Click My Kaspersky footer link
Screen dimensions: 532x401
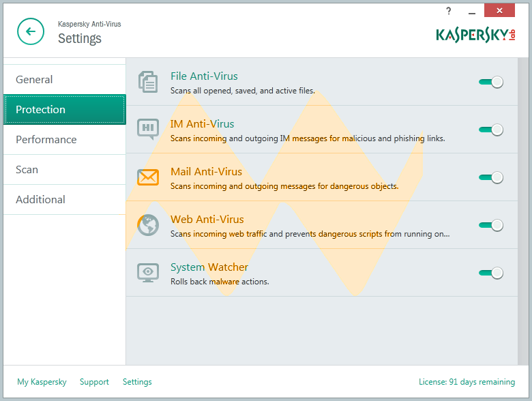coord(42,382)
